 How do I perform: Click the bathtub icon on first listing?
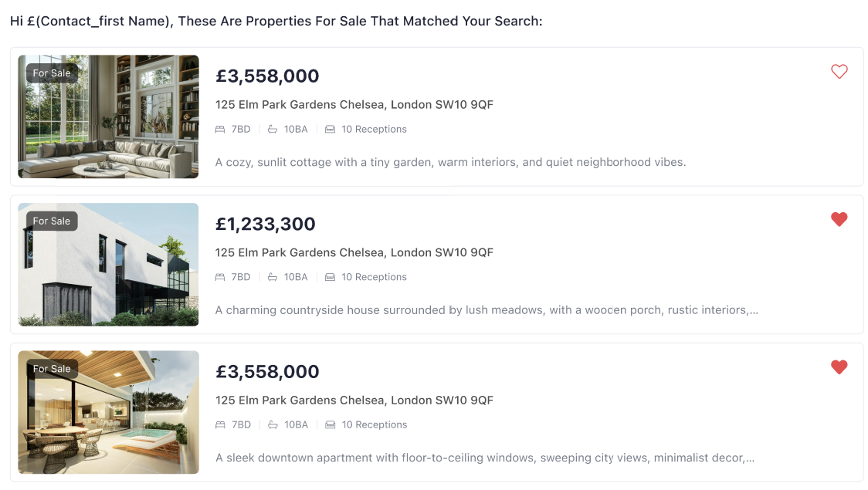273,130
